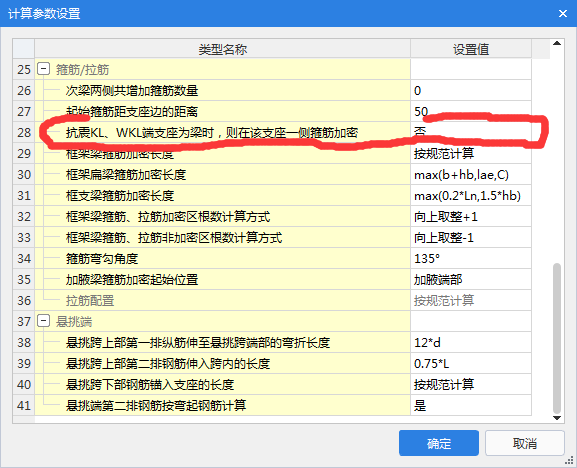Image resolution: width=577 pixels, height=468 pixels.
Task: Click the 箍筋/拉筋 group label
Action: tap(82, 70)
